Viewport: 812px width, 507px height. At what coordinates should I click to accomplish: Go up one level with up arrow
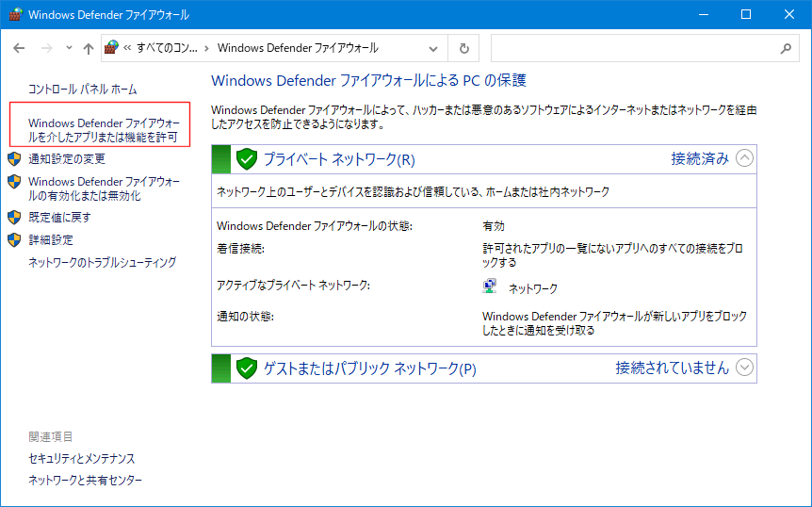(x=89, y=49)
